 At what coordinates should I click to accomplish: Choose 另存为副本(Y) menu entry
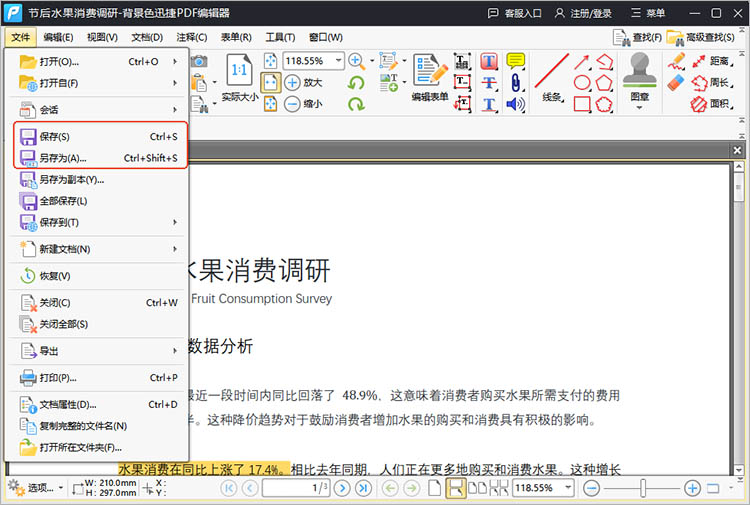coord(99,180)
